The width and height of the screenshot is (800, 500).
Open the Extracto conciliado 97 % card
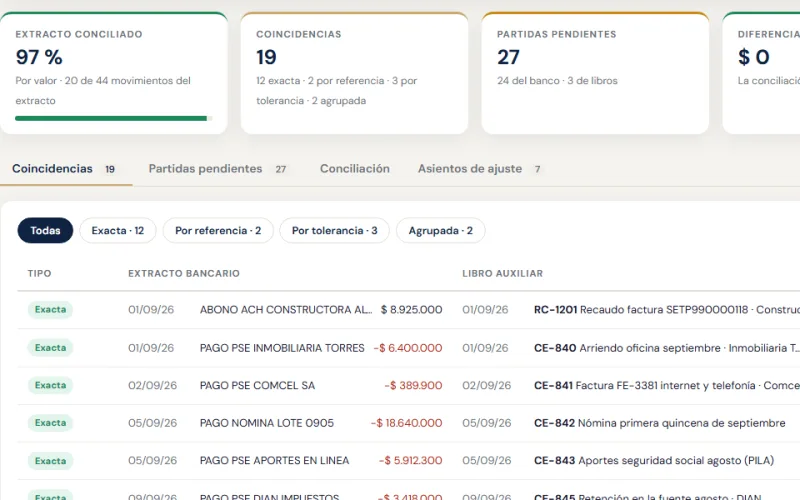pos(114,73)
